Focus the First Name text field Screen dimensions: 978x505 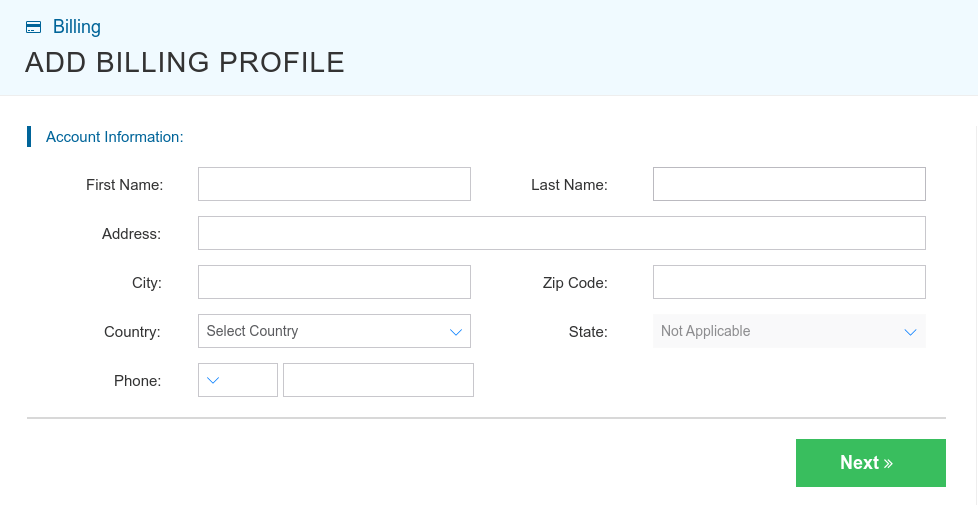pyautogui.click(x=334, y=184)
